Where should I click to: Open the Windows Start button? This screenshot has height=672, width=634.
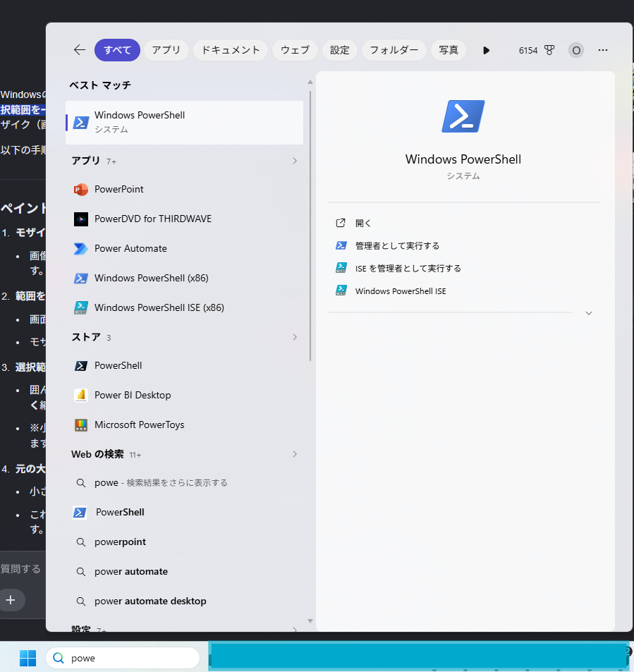tap(28, 658)
